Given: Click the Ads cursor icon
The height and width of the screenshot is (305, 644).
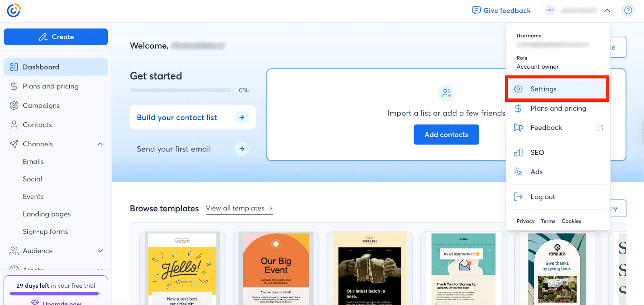Looking at the screenshot, I should point(518,172).
